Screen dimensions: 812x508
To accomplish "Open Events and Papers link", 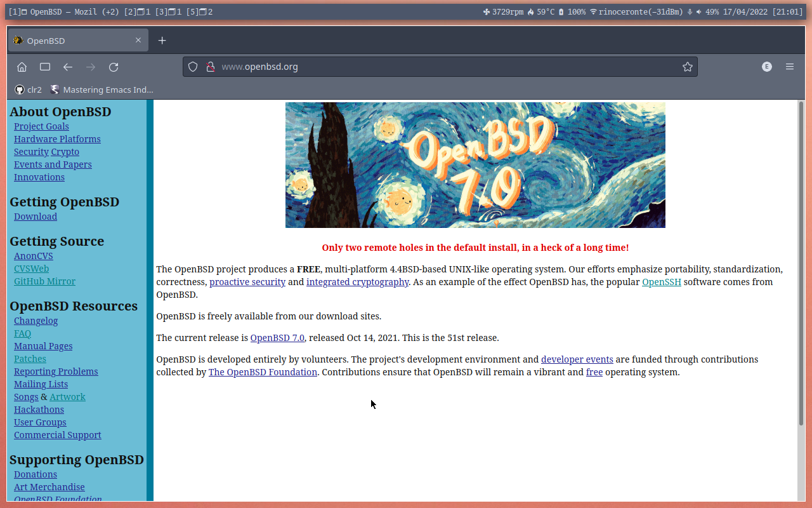I will 53,164.
